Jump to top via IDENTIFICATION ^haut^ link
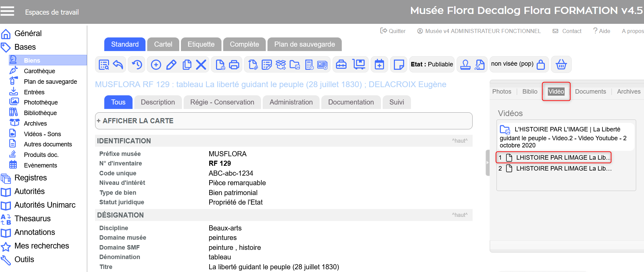 click(x=459, y=141)
